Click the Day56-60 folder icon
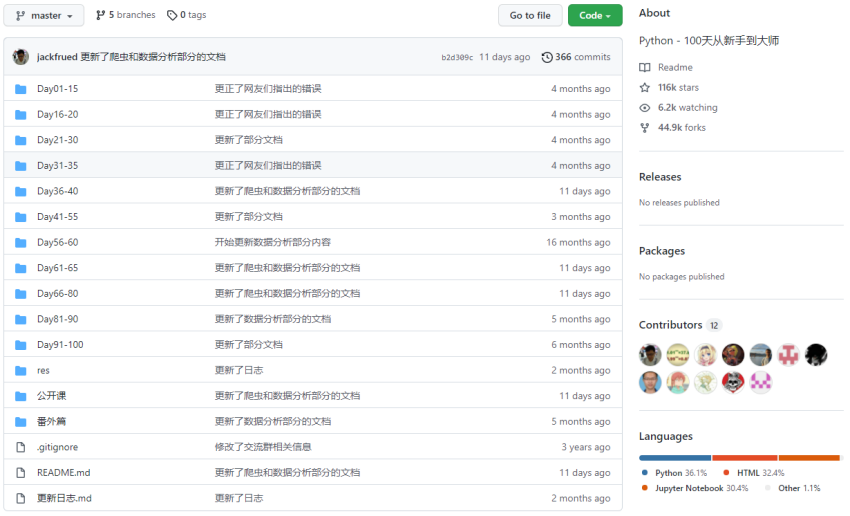Image resolution: width=850 pixels, height=516 pixels. point(21,242)
